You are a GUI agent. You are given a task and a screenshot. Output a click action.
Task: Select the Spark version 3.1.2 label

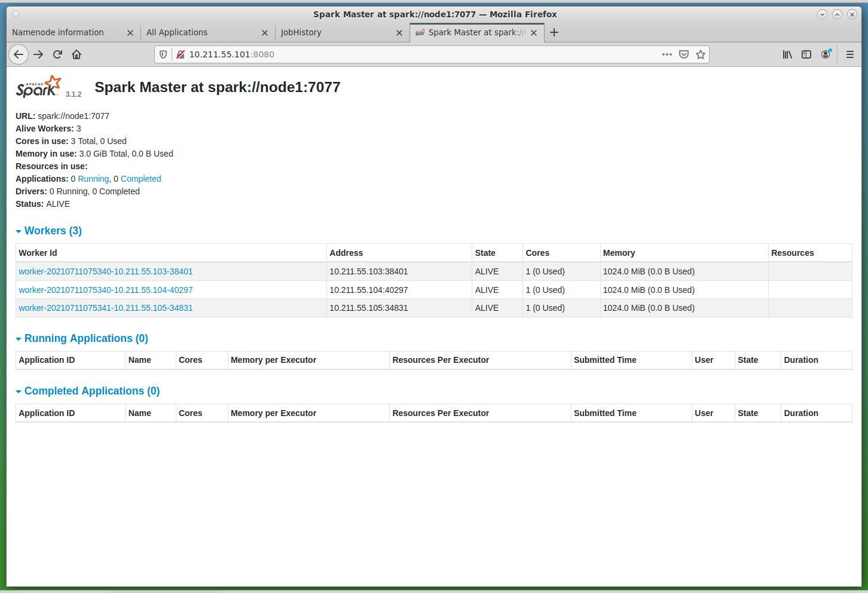coord(74,94)
